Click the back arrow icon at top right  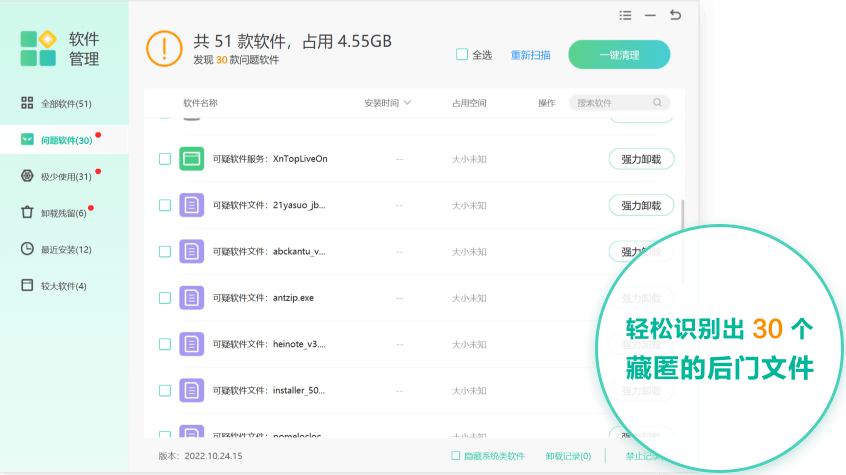point(676,15)
